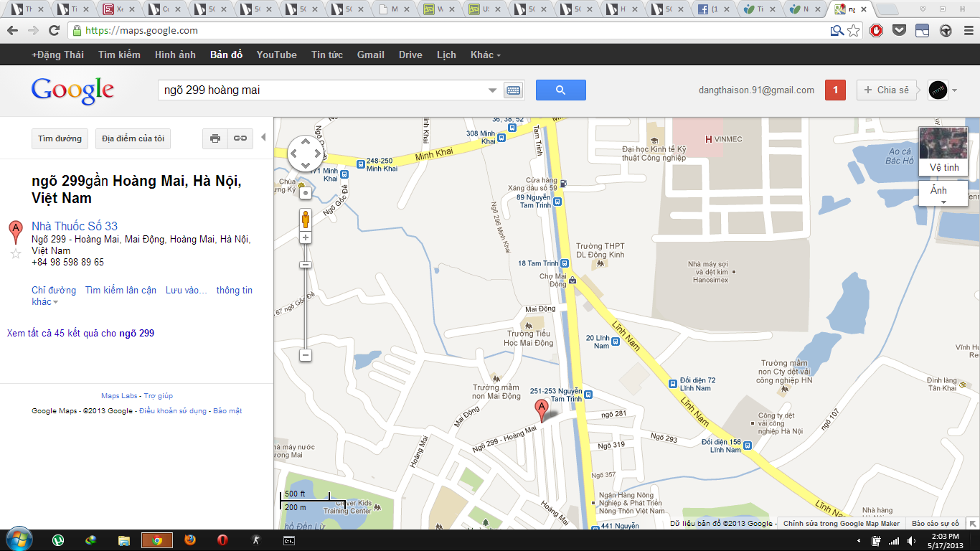The height and width of the screenshot is (551, 980).
Task: Click the Chia sẻ button
Action: [887, 90]
